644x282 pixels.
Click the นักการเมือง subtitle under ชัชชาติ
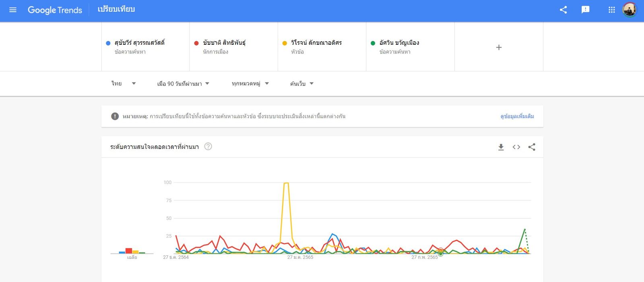click(x=215, y=52)
